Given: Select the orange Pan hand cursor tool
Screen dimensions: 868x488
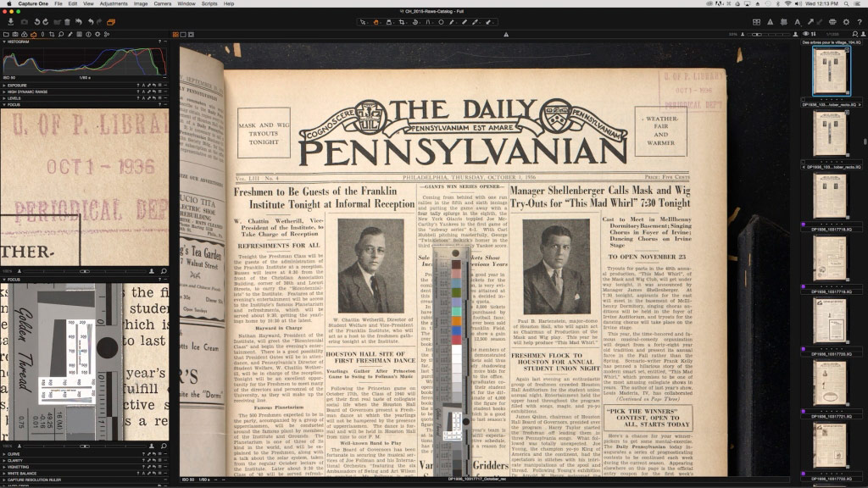Looking at the screenshot, I should coord(376,22).
